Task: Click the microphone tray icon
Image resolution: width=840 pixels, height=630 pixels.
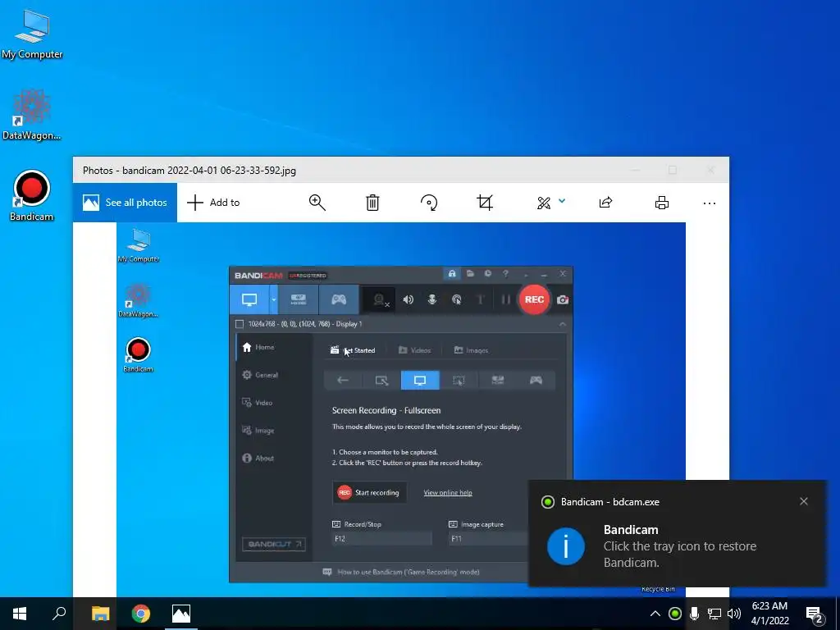Action: 694,614
